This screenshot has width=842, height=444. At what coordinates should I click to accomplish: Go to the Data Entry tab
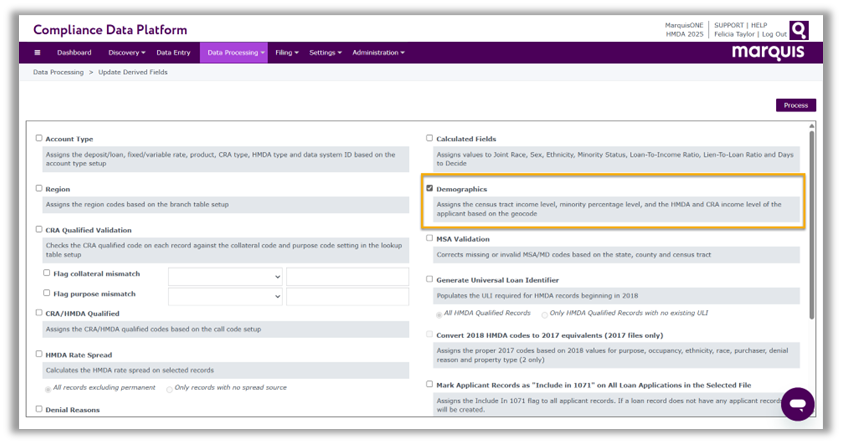173,53
